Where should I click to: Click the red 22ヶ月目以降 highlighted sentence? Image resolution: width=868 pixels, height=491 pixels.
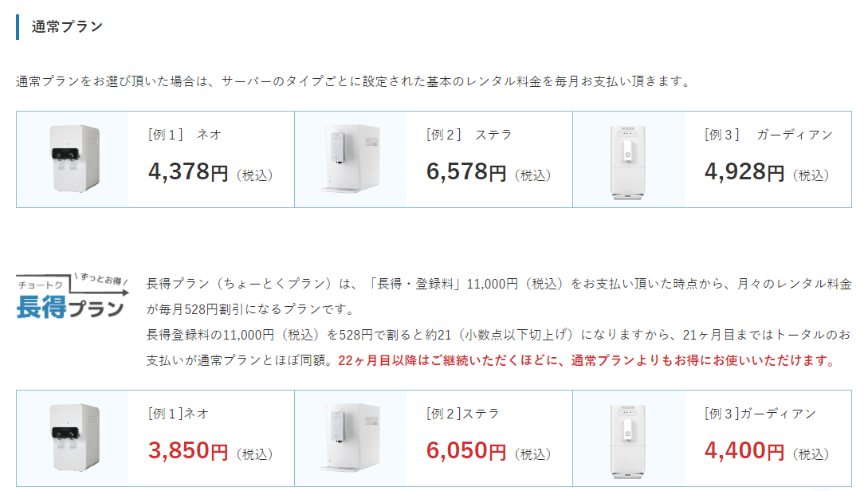click(x=587, y=360)
